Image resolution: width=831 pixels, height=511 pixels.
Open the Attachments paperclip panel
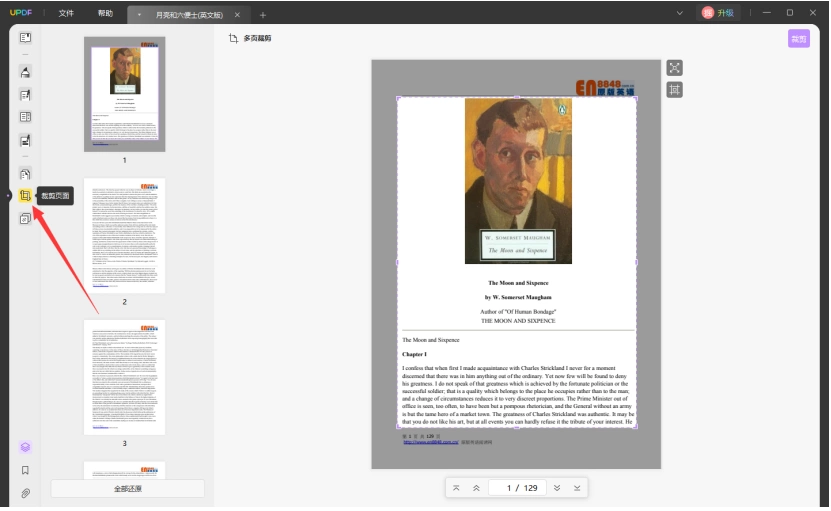point(25,493)
